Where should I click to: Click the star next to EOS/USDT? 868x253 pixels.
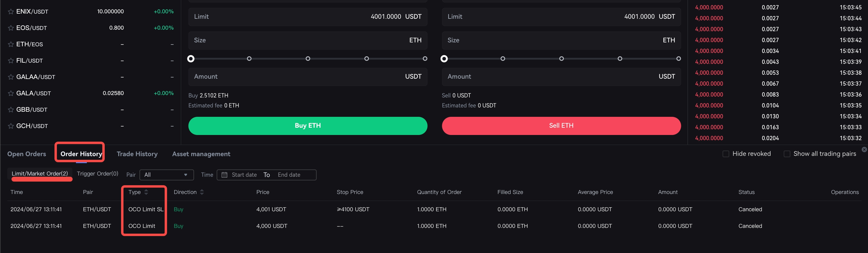tap(11, 28)
